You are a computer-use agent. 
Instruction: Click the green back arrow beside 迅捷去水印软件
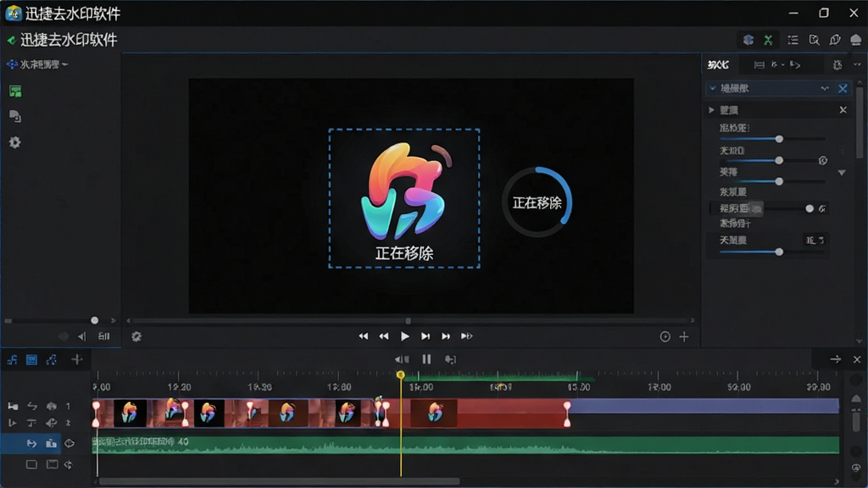[x=11, y=41]
